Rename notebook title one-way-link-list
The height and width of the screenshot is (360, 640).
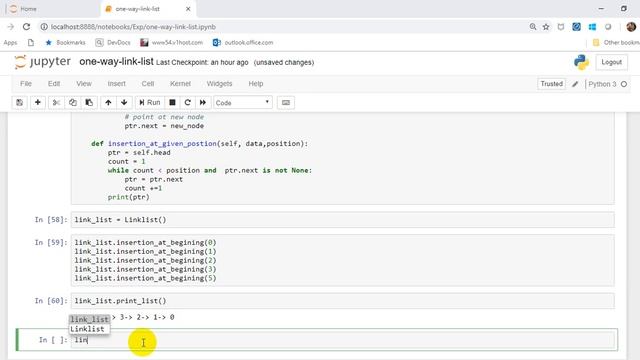point(116,62)
